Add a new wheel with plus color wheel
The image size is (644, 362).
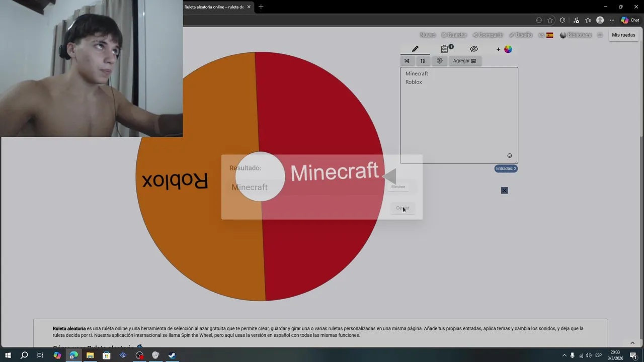click(x=504, y=49)
